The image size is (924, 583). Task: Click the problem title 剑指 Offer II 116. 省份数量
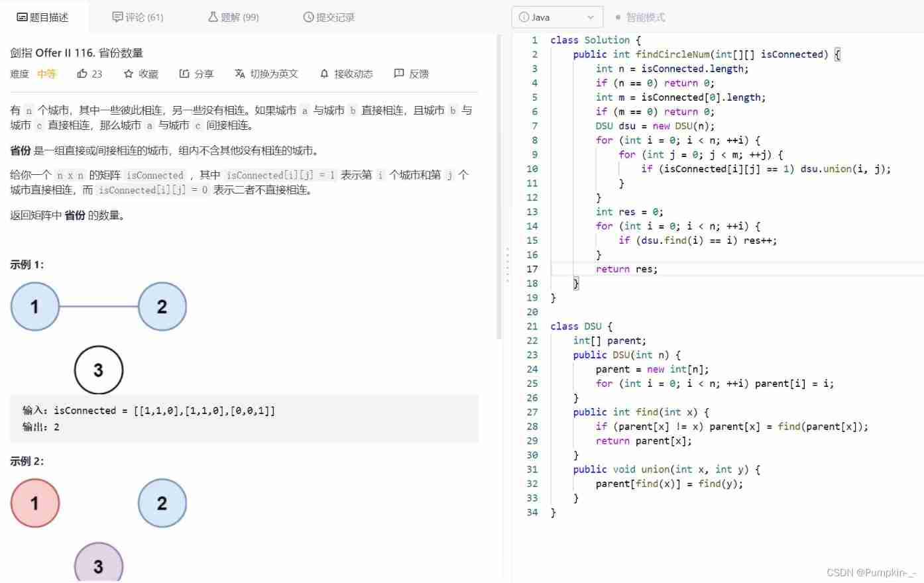pyautogui.click(x=76, y=53)
